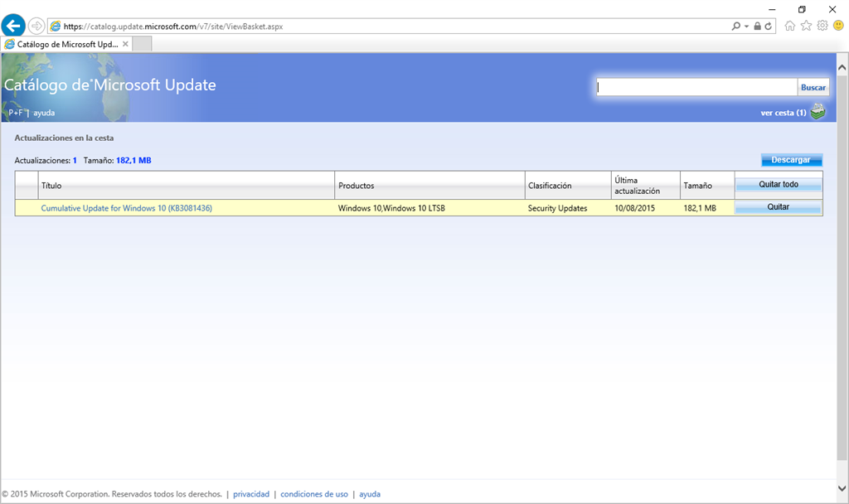Click the Descargar button
Viewport: 849px width, 504px height.
(x=792, y=160)
